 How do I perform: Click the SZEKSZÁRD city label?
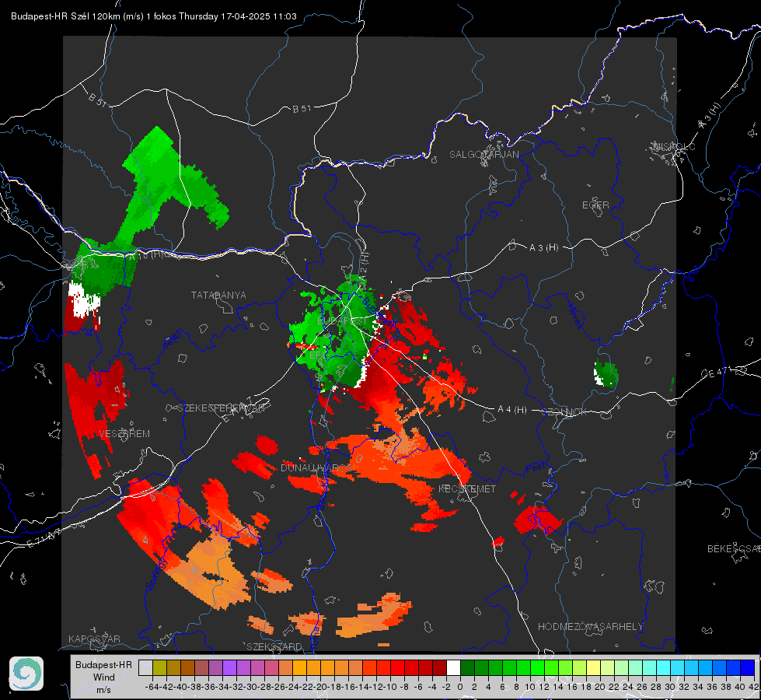274,646
